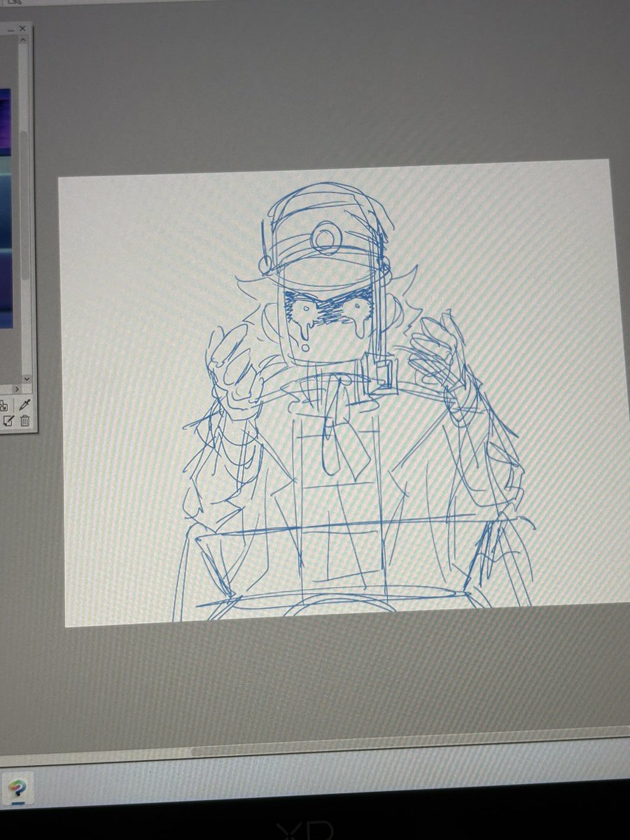Open Clip Studio Paint from the taskbar

point(17,790)
